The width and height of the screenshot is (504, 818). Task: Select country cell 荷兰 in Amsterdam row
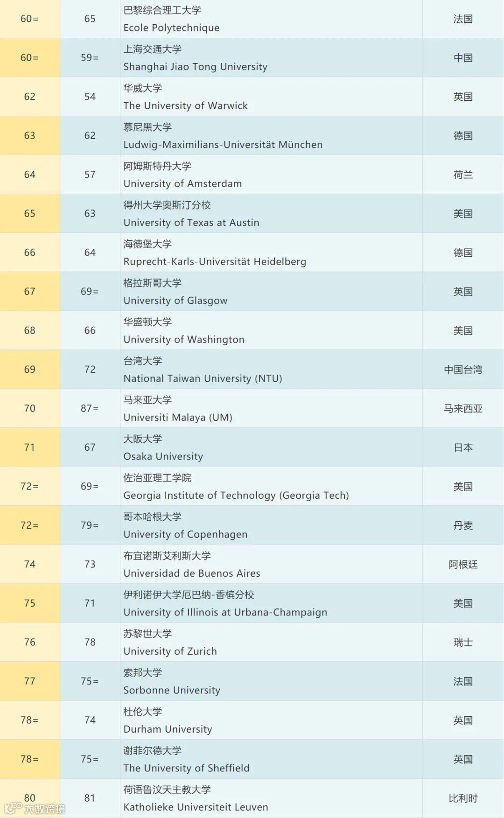point(463,175)
